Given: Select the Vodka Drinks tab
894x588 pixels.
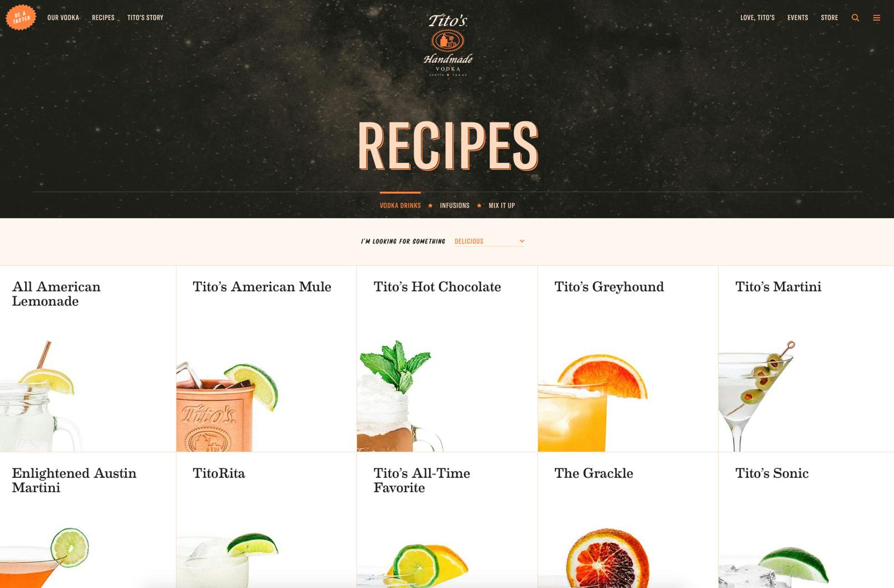Looking at the screenshot, I should click(400, 205).
